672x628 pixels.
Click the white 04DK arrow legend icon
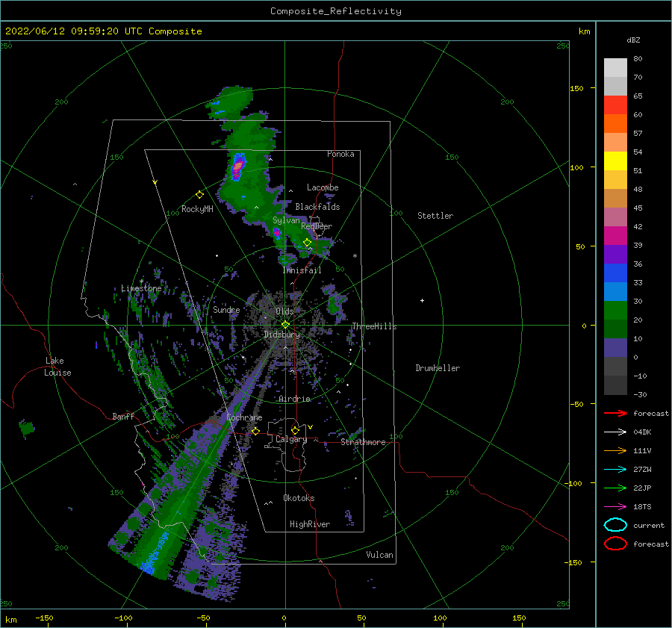pos(615,432)
